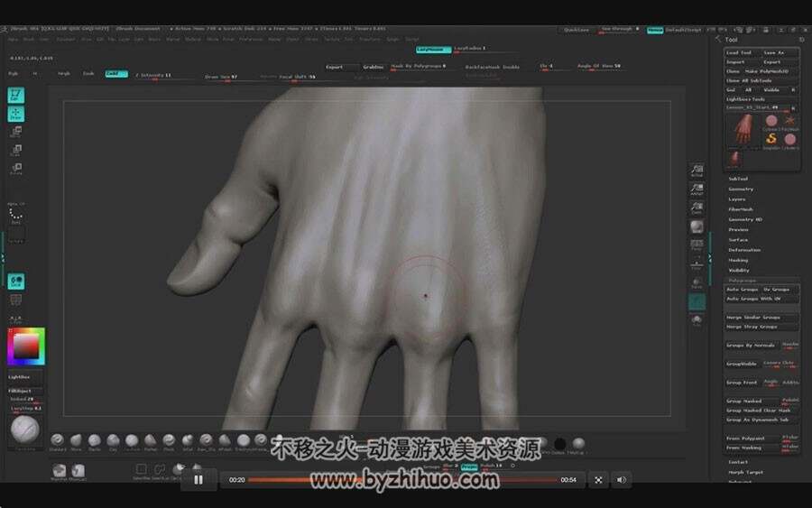Click the material sphere preview at bottom left
Viewport: 812px width, 508px height.
(25, 429)
